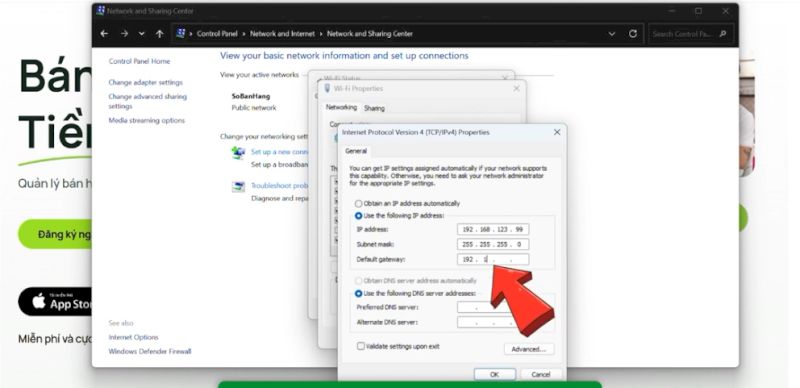Switch to Networking tab in Wi-Fi Properties
The height and width of the screenshot is (388, 800).
(x=341, y=108)
